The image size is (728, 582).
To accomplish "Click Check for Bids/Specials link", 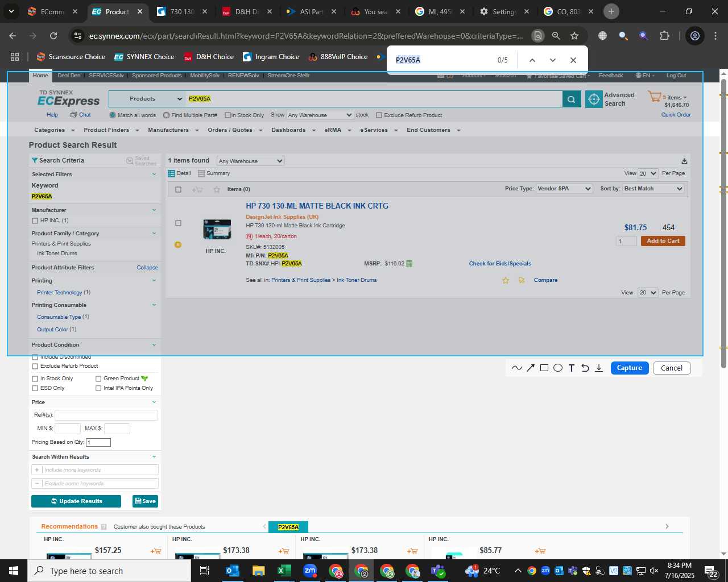I will point(500,264).
